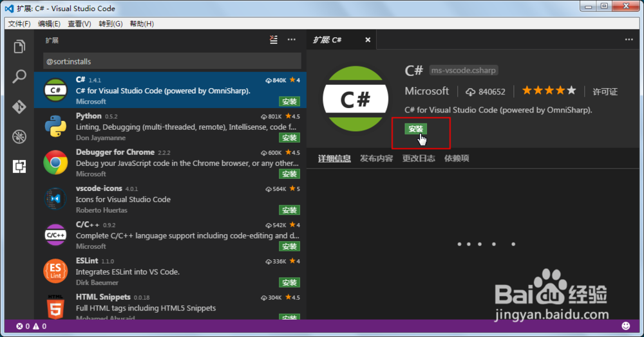Click the errors count icon in status bar
The image size is (644, 337).
tap(19, 326)
